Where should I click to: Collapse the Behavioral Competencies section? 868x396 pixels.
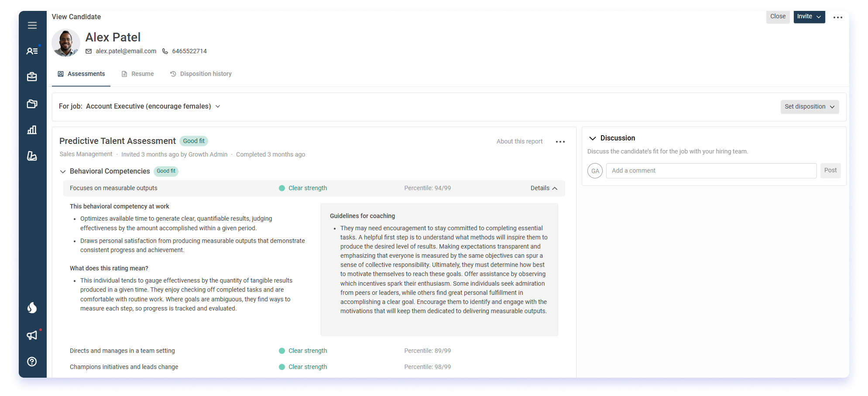(x=63, y=172)
